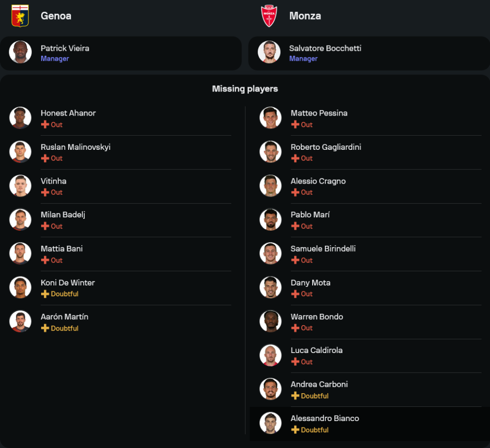Click Samuele Birindelli's player avatar
This screenshot has width=490, height=448.
pos(270,253)
